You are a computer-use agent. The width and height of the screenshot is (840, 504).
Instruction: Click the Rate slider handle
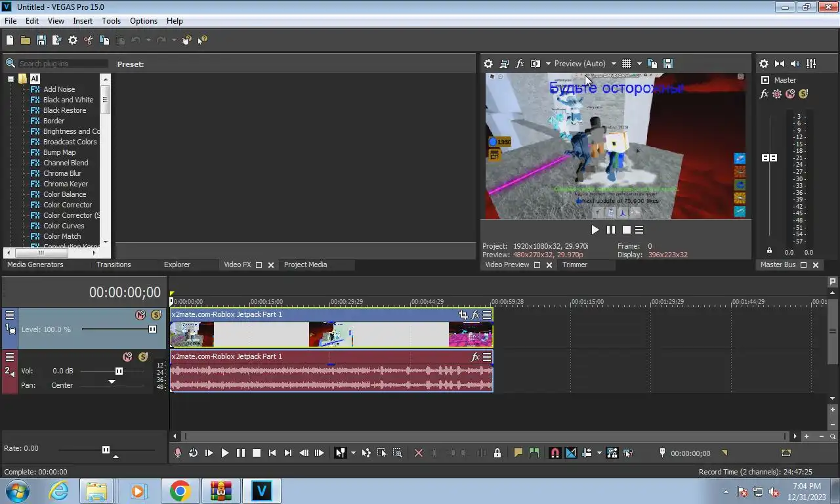pos(106,450)
